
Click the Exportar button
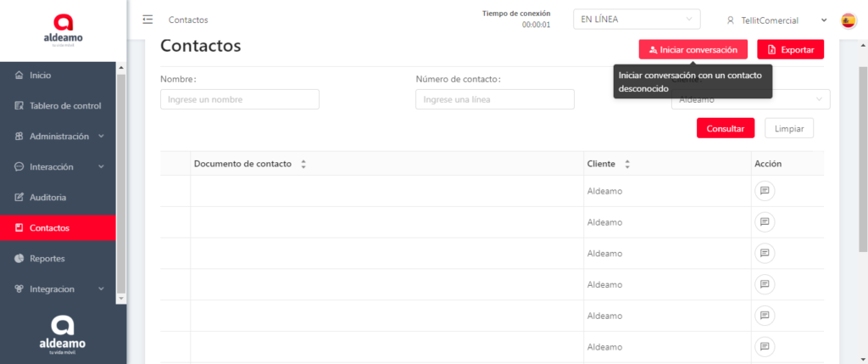790,50
